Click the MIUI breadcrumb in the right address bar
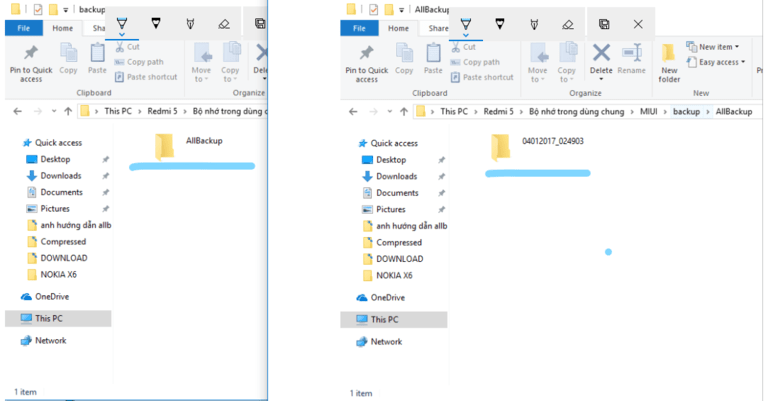 pyautogui.click(x=648, y=112)
